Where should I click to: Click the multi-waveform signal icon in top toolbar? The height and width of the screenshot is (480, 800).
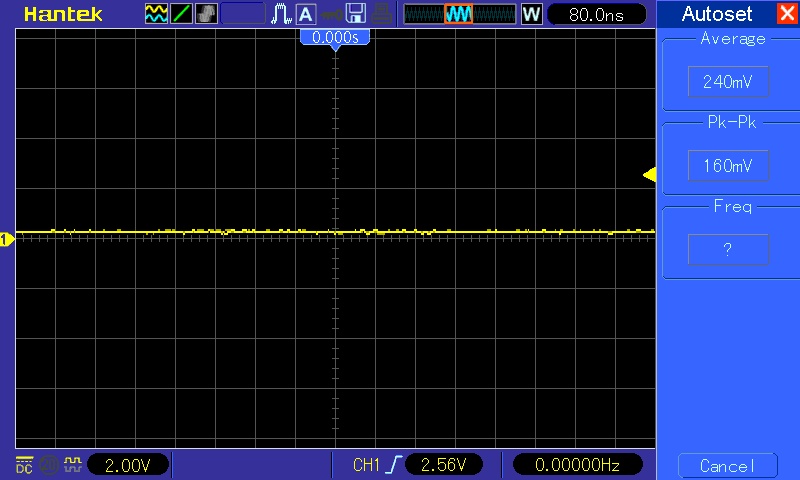tap(157, 14)
